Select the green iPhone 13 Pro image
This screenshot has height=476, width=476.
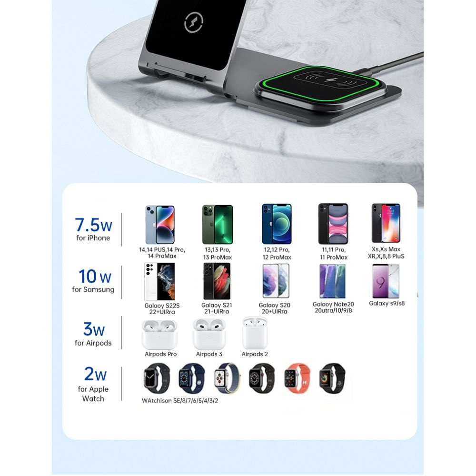click(218, 224)
